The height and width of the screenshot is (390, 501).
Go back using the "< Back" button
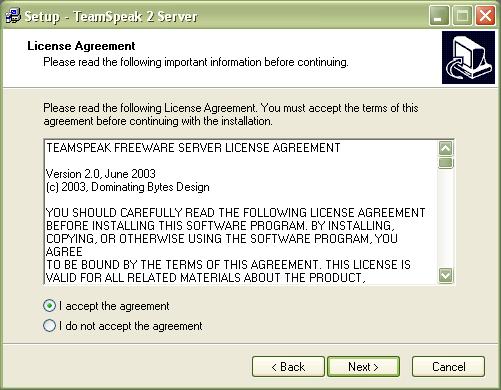pyautogui.click(x=288, y=367)
